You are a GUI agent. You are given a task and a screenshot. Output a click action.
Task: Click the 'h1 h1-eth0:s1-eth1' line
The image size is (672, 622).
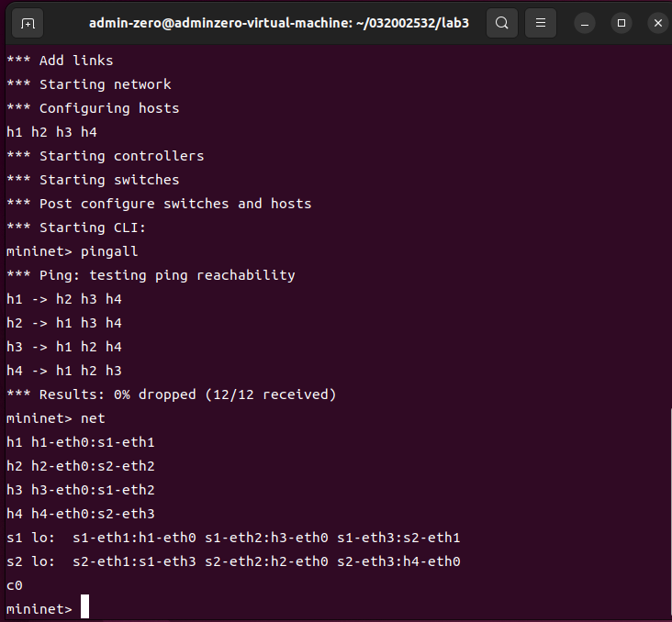(81, 442)
